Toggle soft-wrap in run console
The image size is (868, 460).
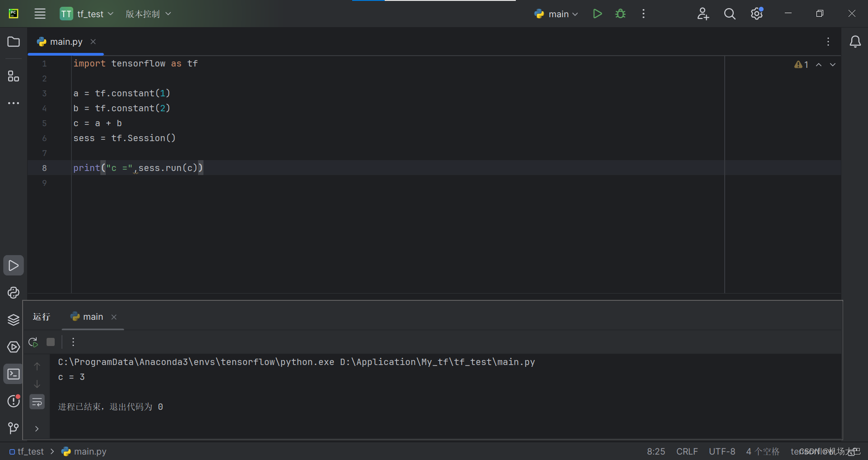tap(37, 402)
